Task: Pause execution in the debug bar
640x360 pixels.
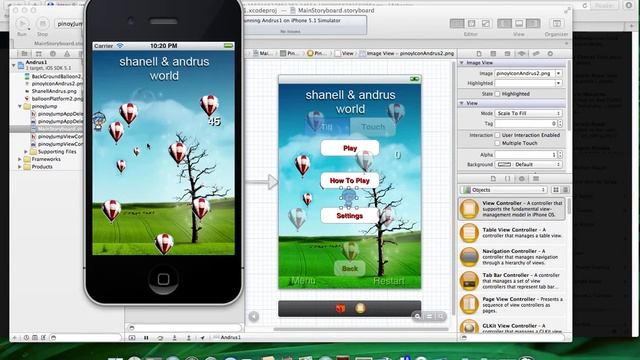Action: click(146, 338)
